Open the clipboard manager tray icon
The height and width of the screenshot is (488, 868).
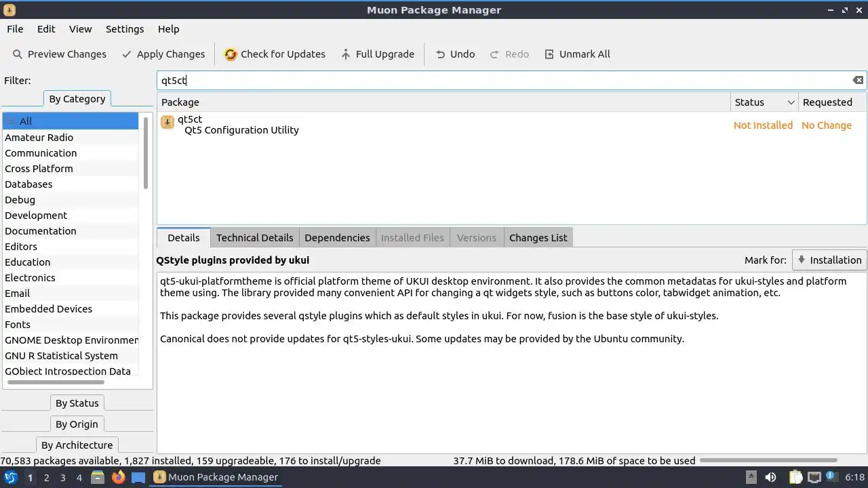(795, 477)
